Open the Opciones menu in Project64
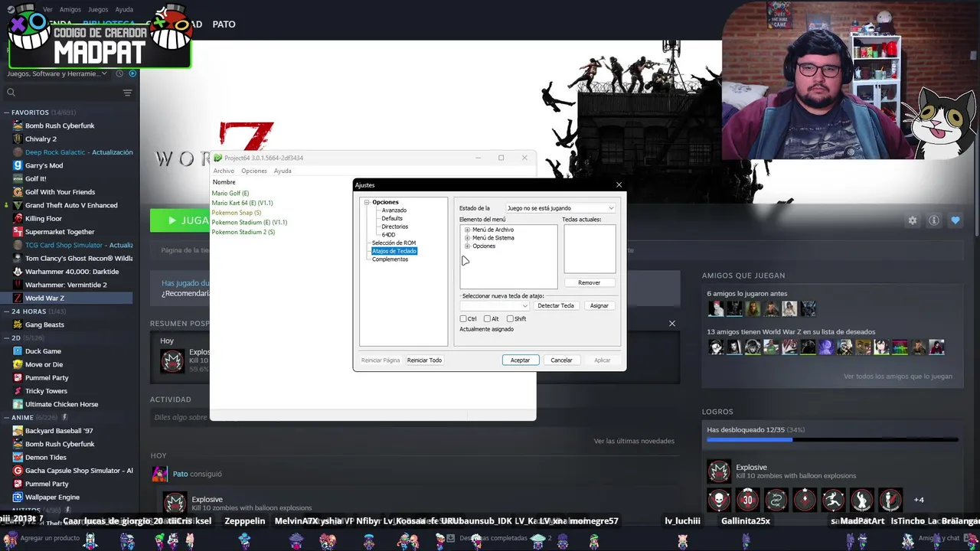The width and height of the screenshot is (980, 551). pyautogui.click(x=254, y=171)
